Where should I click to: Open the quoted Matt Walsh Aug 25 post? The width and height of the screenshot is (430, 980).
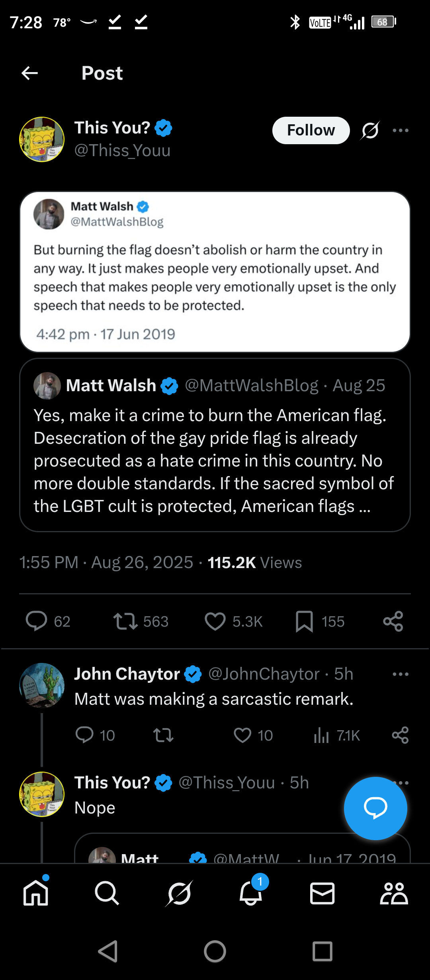pos(215,445)
